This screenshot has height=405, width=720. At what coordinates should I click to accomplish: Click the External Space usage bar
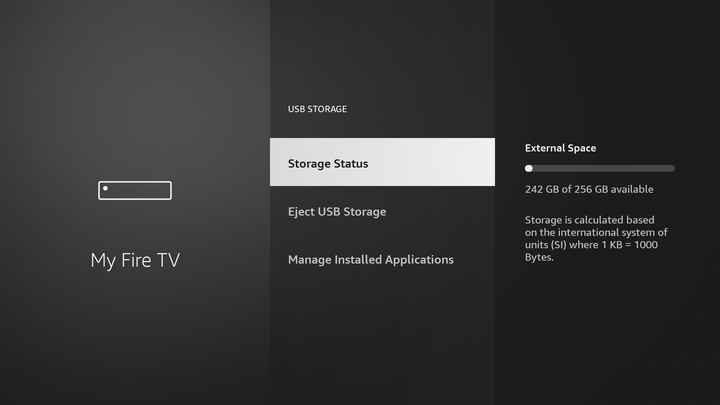pos(600,169)
